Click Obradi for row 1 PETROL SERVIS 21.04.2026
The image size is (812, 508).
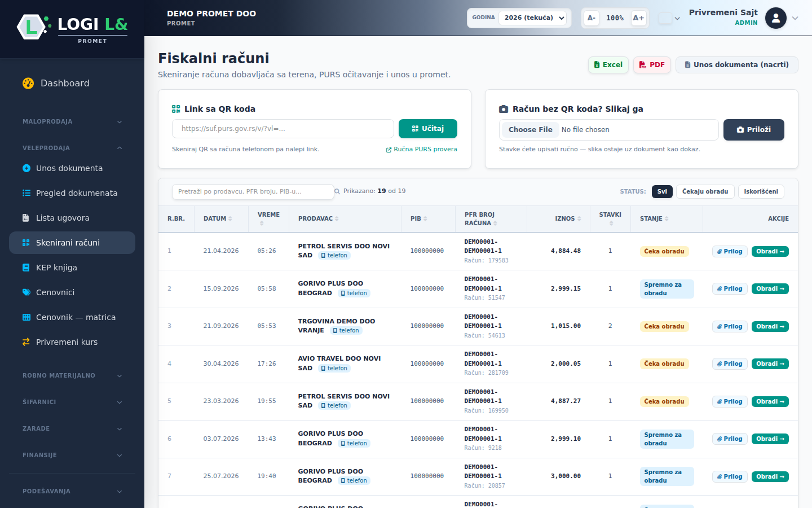pyautogui.click(x=770, y=251)
